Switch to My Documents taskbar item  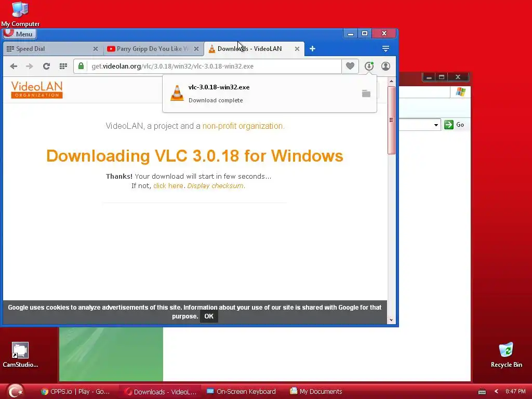coord(316,392)
